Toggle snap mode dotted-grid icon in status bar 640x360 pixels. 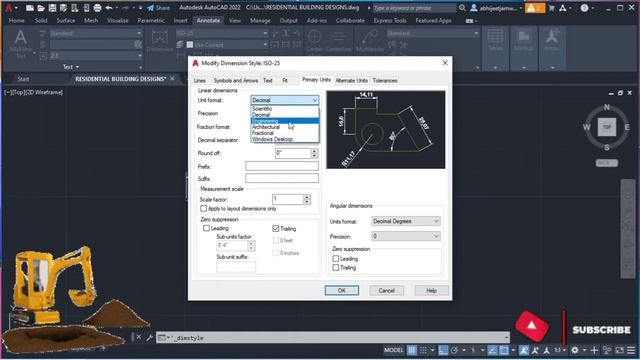423,350
